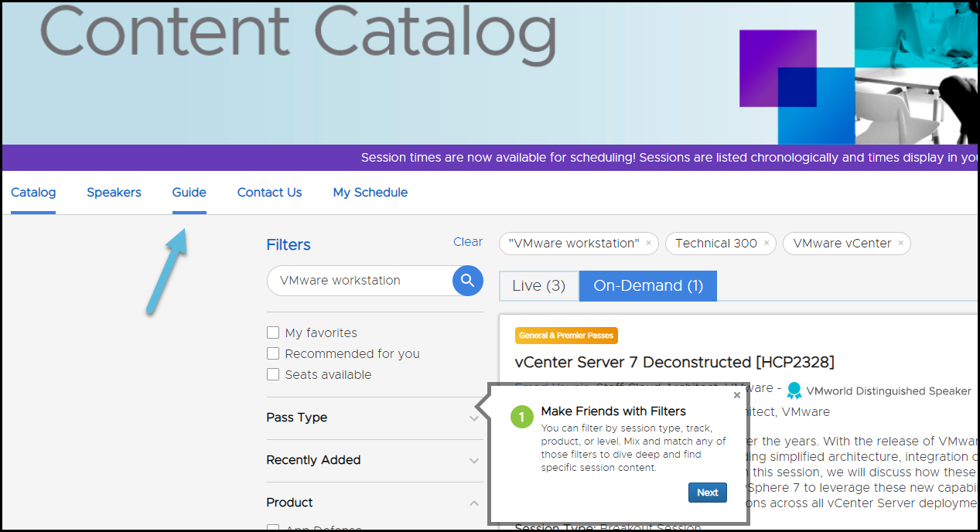Go to the Speakers tab

(x=114, y=193)
